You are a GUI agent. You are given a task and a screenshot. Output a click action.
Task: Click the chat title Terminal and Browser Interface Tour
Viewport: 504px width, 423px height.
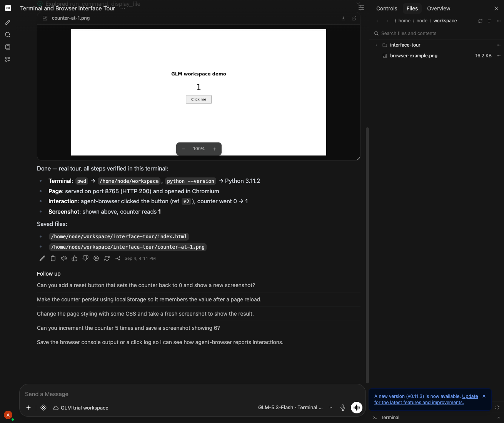pos(67,8)
